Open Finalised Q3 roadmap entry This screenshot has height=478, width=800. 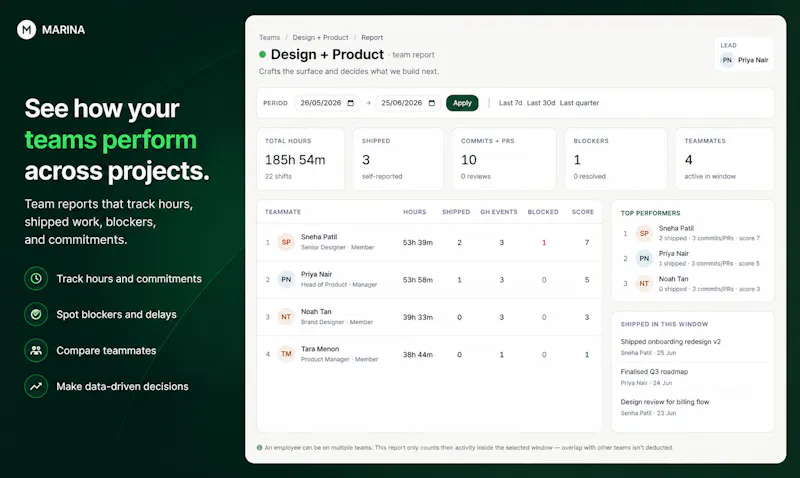click(654, 371)
